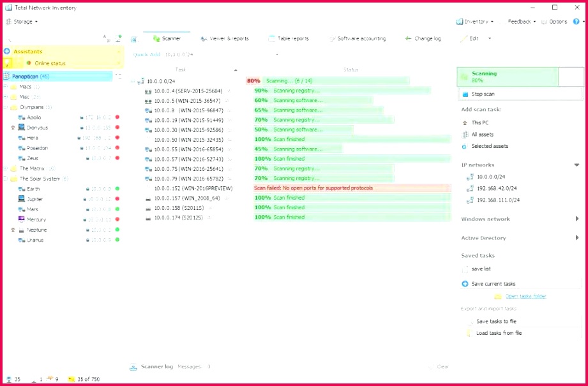The image size is (588, 386).
Task: Click the Mars asset icon
Action: coord(22,209)
